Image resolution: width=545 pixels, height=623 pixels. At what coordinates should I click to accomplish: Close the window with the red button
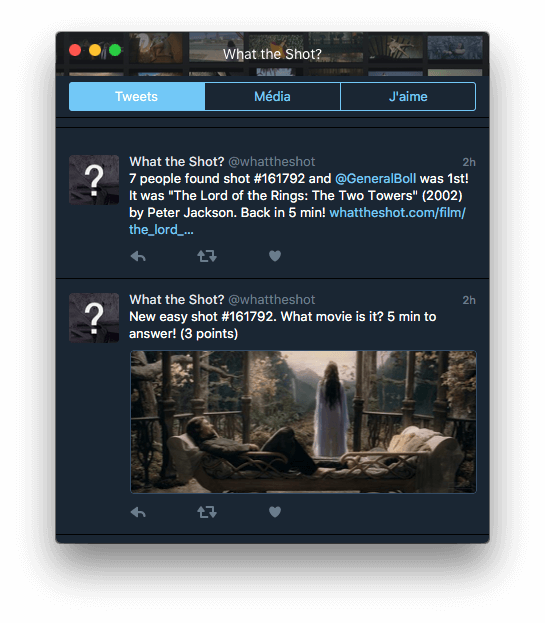pos(75,50)
